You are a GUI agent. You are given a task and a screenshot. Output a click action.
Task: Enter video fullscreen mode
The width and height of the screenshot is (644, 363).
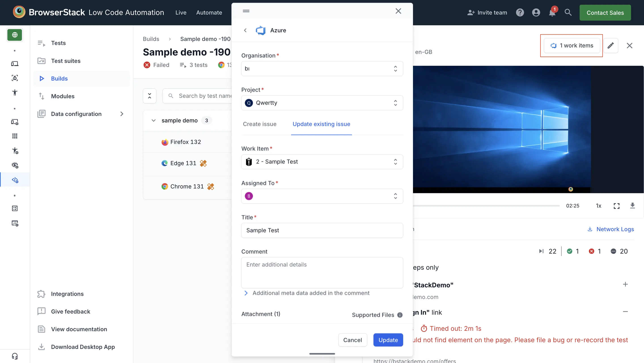pos(616,206)
